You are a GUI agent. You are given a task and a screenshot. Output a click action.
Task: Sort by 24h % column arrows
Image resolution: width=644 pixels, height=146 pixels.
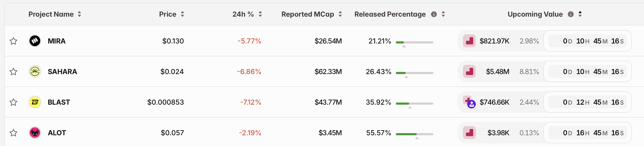pos(260,14)
